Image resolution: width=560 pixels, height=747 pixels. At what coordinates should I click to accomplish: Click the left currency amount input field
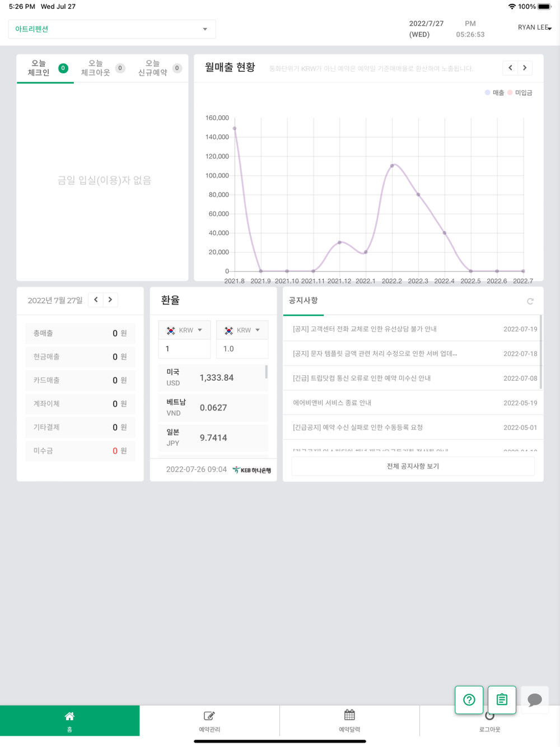pyautogui.click(x=184, y=349)
